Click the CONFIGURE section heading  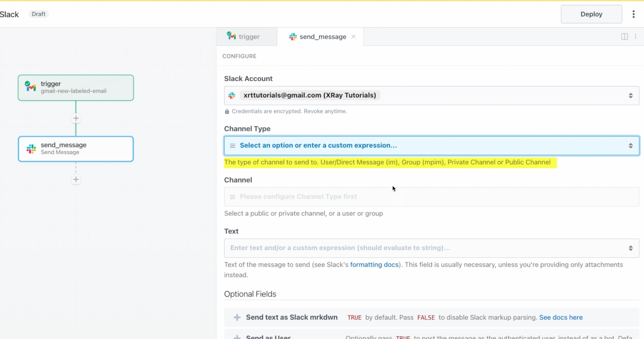point(239,56)
